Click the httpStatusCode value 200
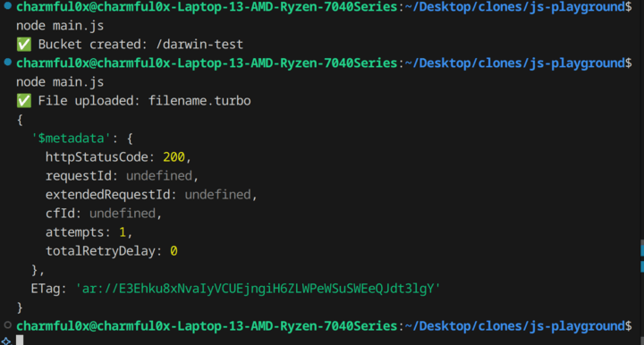 tap(174, 157)
